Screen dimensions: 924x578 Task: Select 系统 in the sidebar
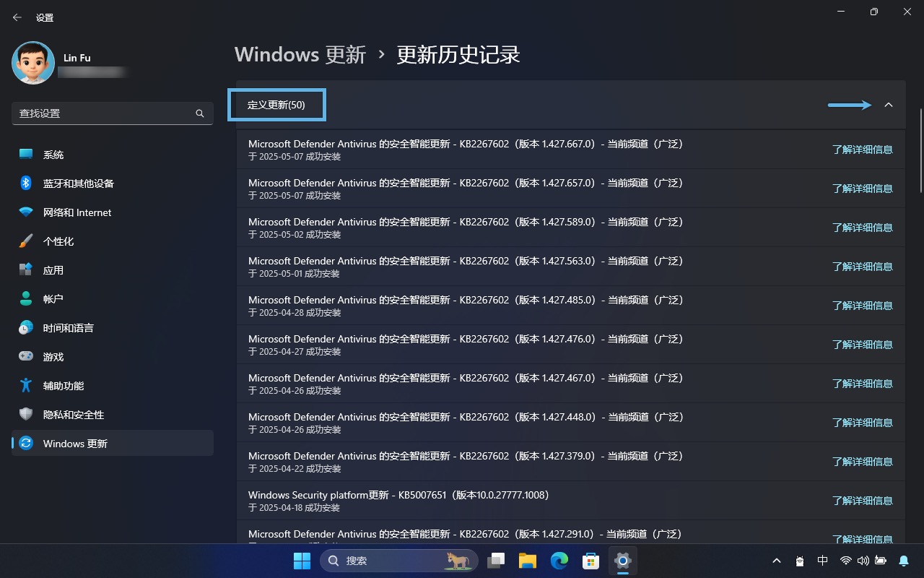pyautogui.click(x=113, y=155)
